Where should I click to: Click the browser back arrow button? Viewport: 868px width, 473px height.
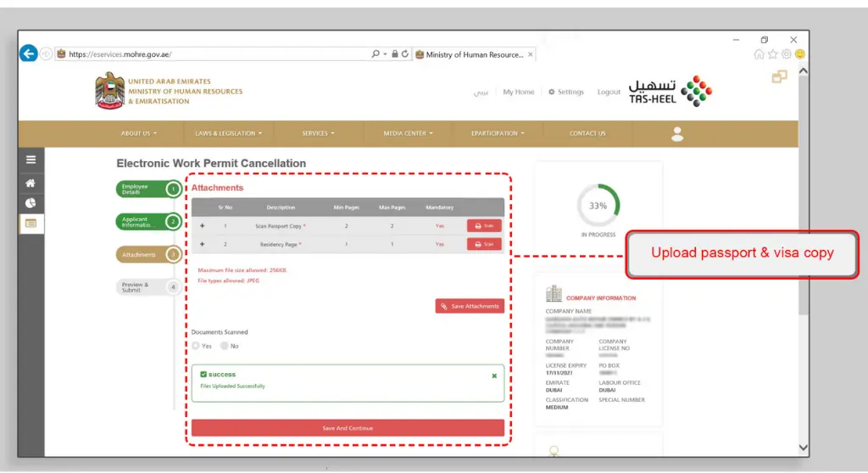coord(29,53)
